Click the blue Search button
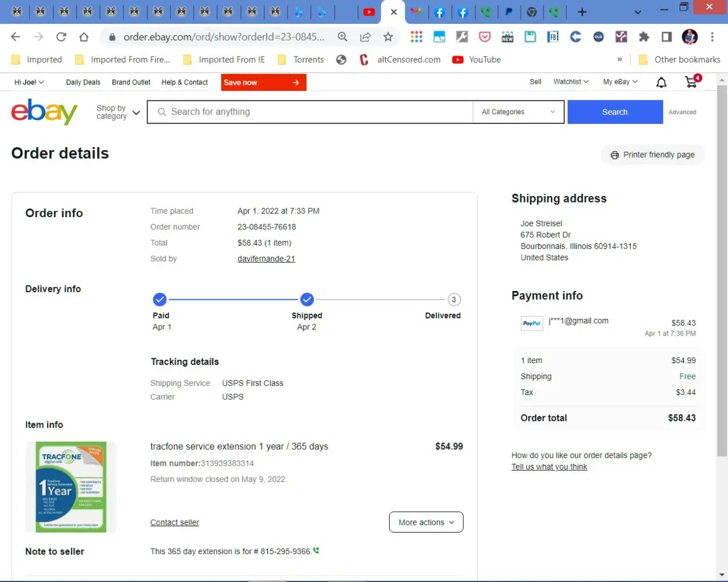This screenshot has height=582, width=728. 614,112
